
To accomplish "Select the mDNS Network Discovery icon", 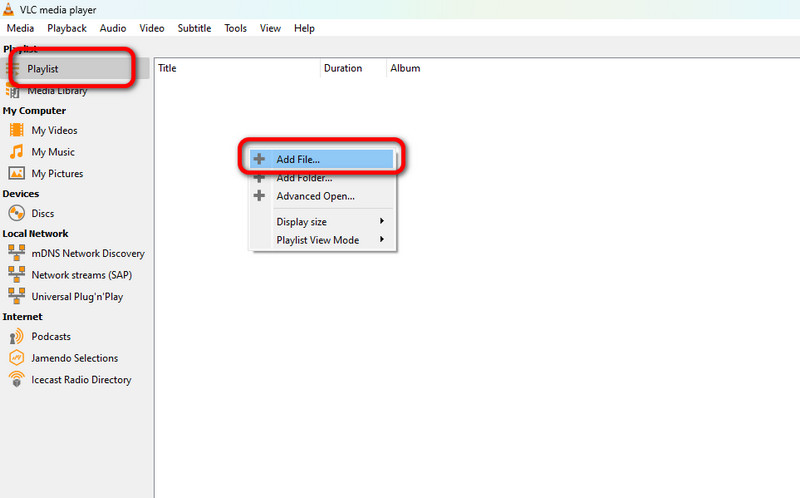I will pos(16,253).
